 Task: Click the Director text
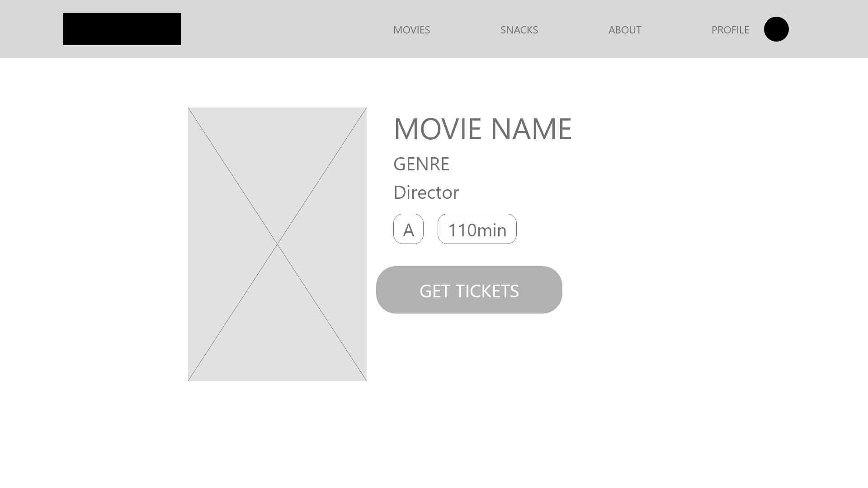pos(426,192)
